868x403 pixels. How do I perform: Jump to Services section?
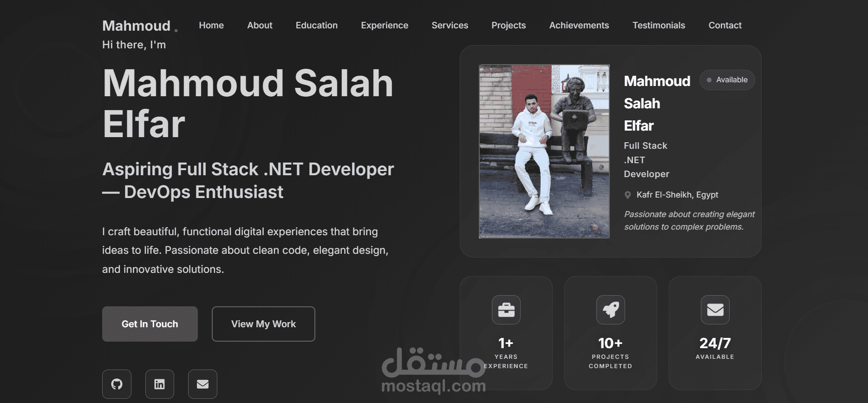coord(450,26)
